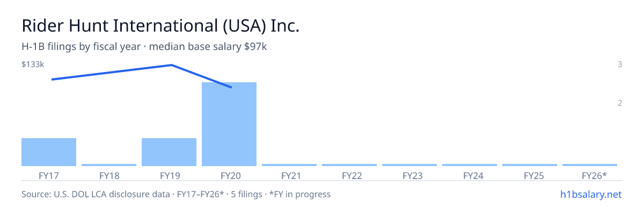Click the salary line end at FY20

click(231, 87)
